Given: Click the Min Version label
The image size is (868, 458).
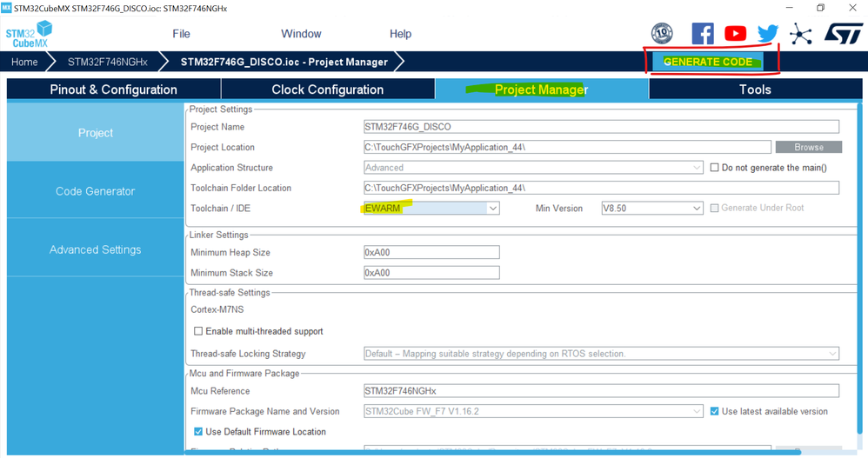Looking at the screenshot, I should [559, 208].
